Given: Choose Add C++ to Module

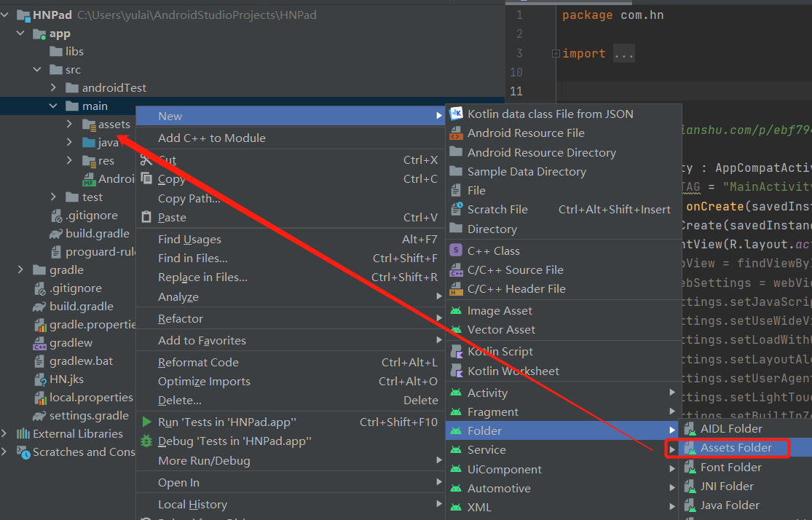Looking at the screenshot, I should coord(291,138).
